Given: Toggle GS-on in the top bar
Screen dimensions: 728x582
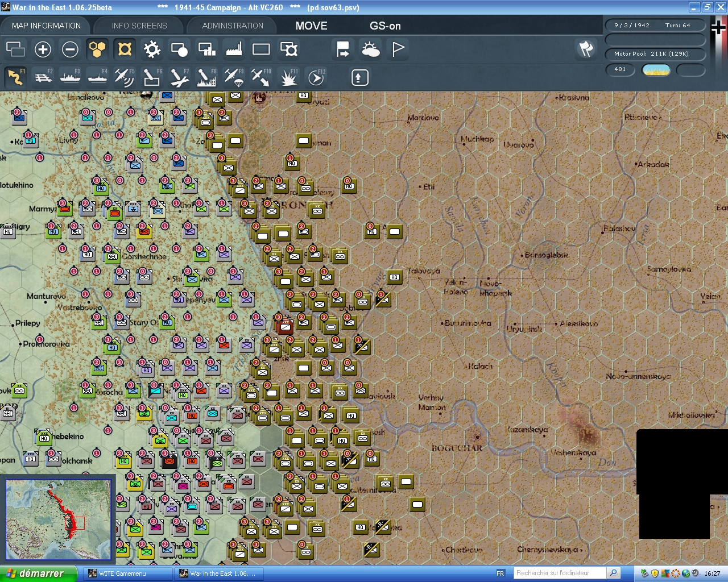Looking at the screenshot, I should click(x=384, y=25).
